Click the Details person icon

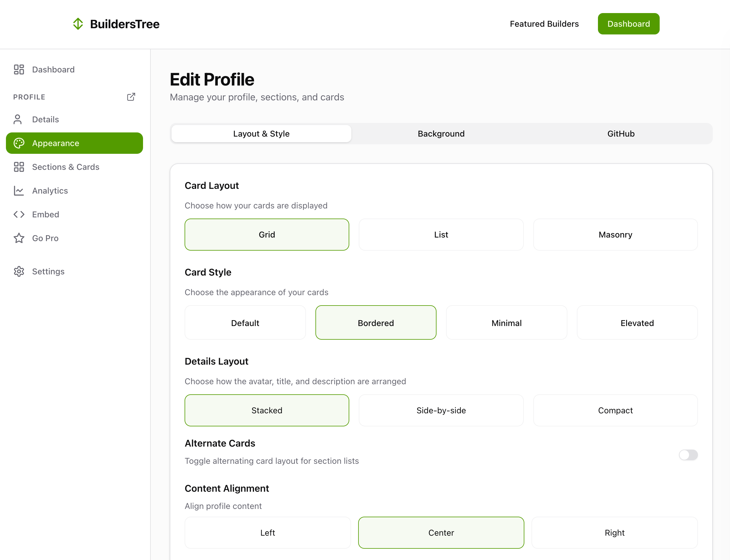(18, 119)
